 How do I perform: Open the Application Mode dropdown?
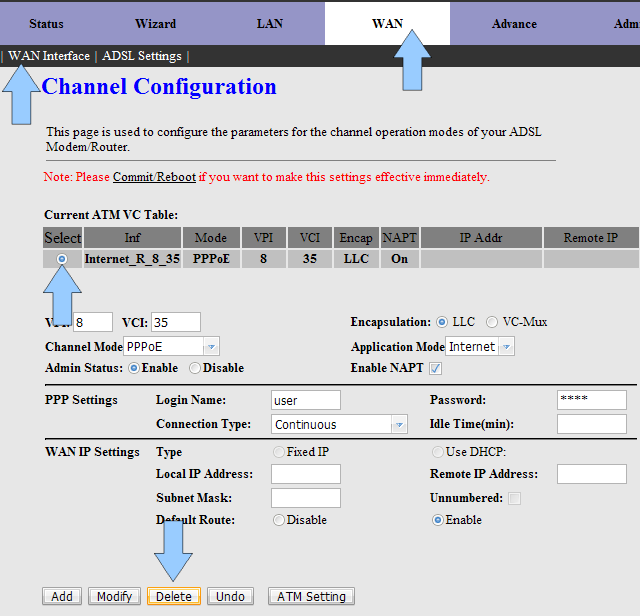[x=480, y=347]
